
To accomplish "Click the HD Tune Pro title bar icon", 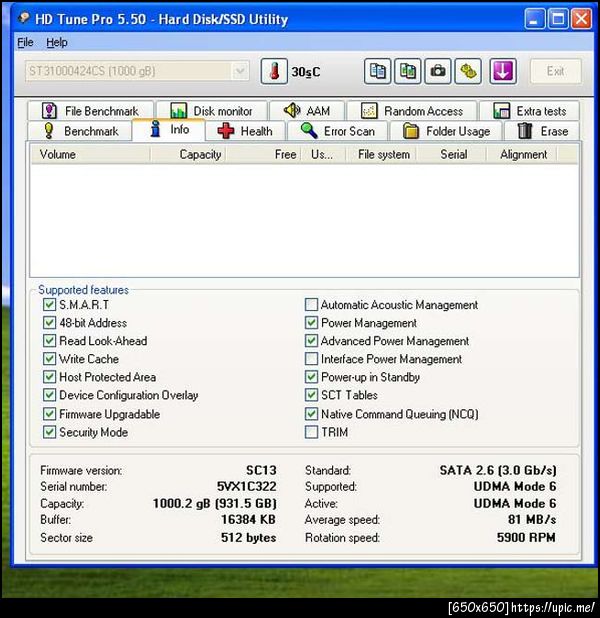I will 24,17.
